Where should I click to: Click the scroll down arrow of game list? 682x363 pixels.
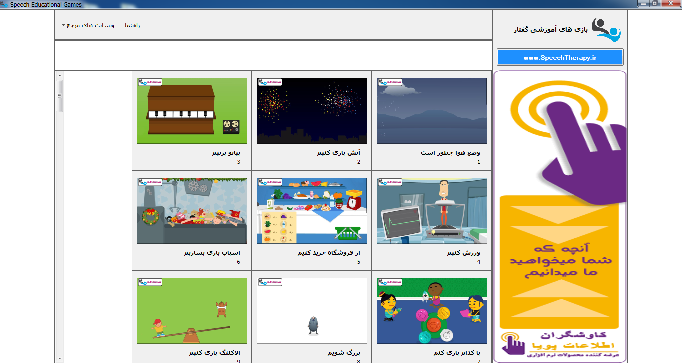[x=60, y=359]
